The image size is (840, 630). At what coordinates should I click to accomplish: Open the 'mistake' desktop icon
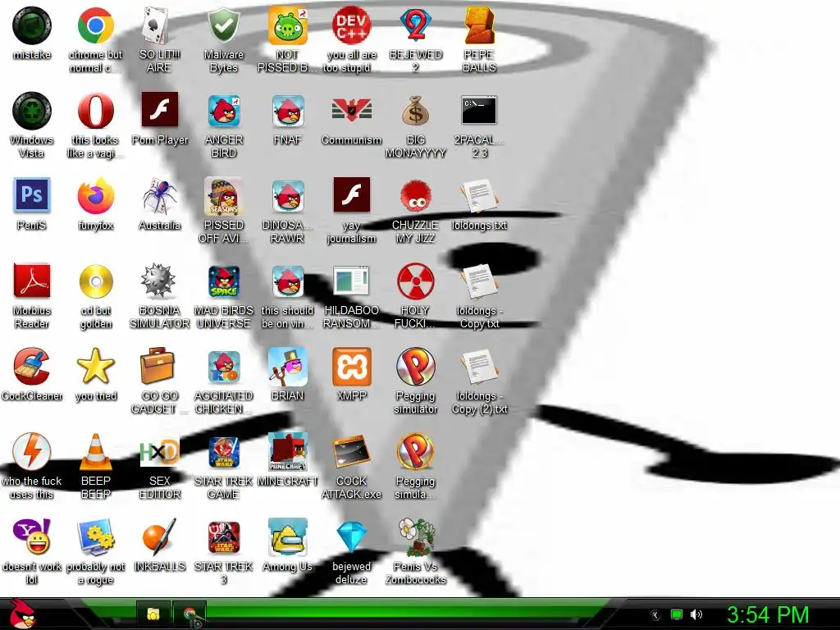(x=32, y=25)
